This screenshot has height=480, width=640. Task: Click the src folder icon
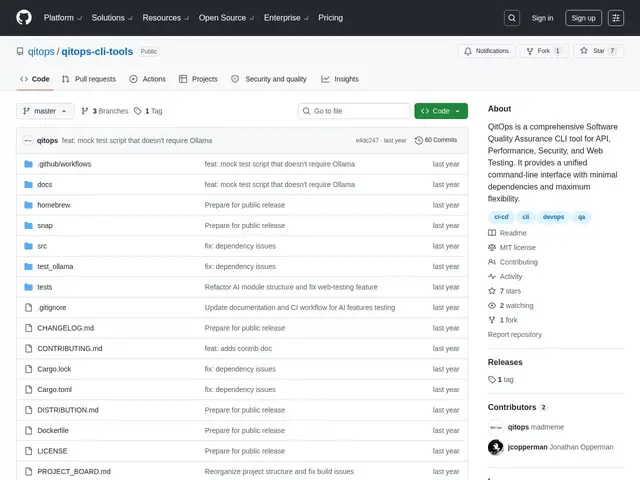[28, 246]
